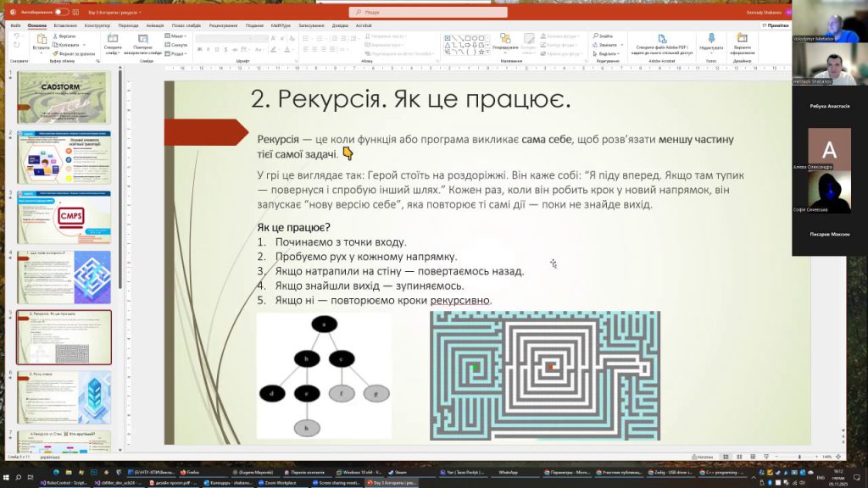Click the Designer (Варіанти оформлення) icon
This screenshot has height=488, width=868.
pos(743,42)
